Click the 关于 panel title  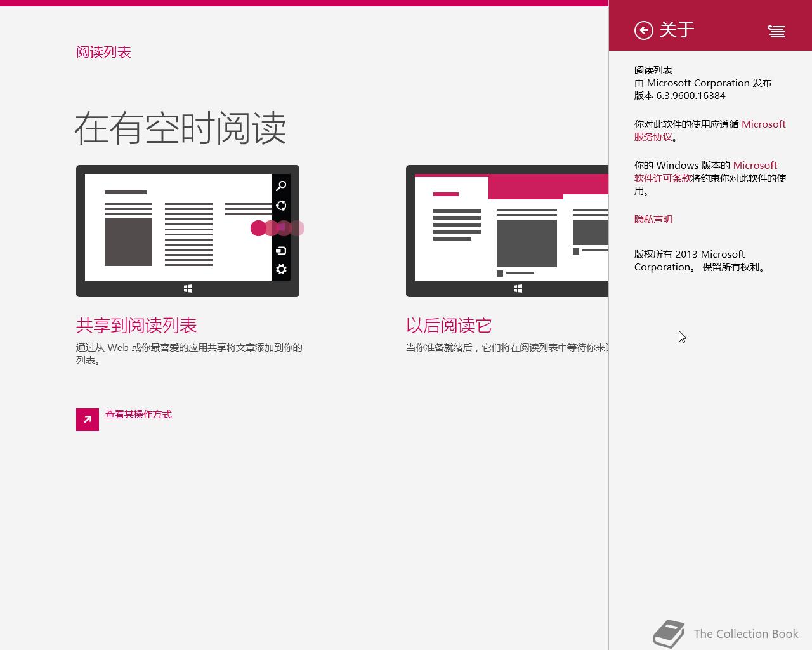tap(677, 30)
